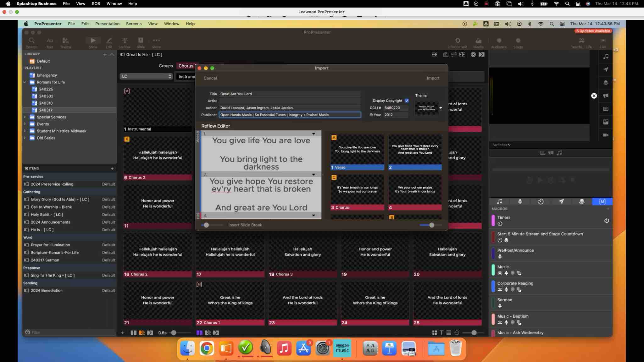Toggle the Timers macro power button
This screenshot has height=362, width=644.
click(606, 221)
